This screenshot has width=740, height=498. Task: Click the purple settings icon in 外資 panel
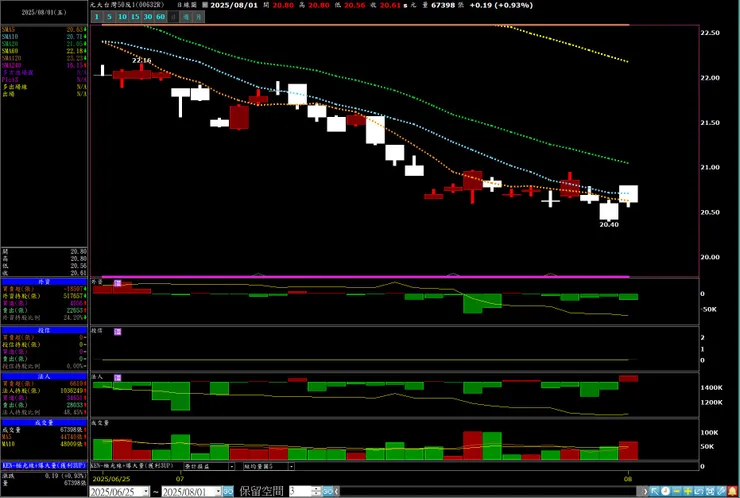coord(118,283)
